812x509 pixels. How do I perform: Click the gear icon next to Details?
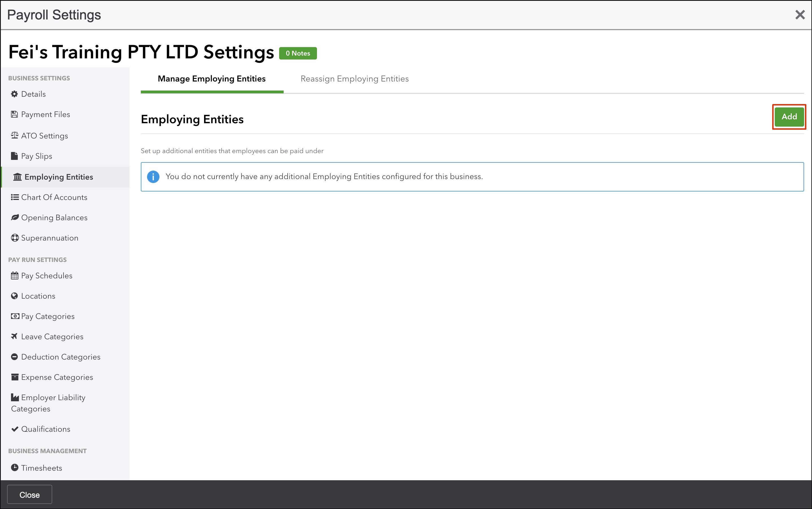click(14, 94)
